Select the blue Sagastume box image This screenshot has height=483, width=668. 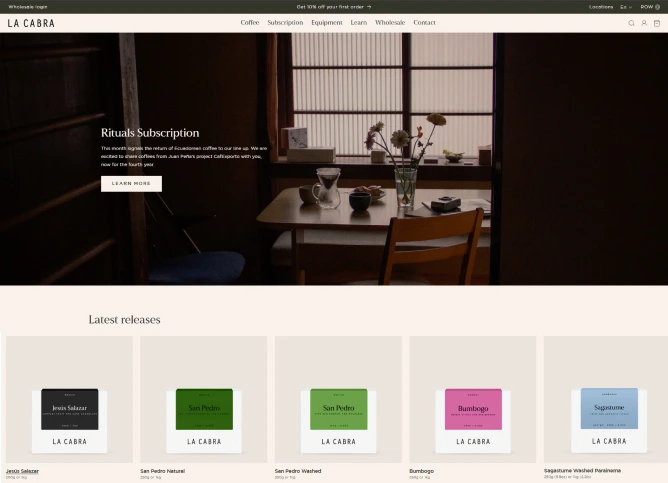point(606,399)
